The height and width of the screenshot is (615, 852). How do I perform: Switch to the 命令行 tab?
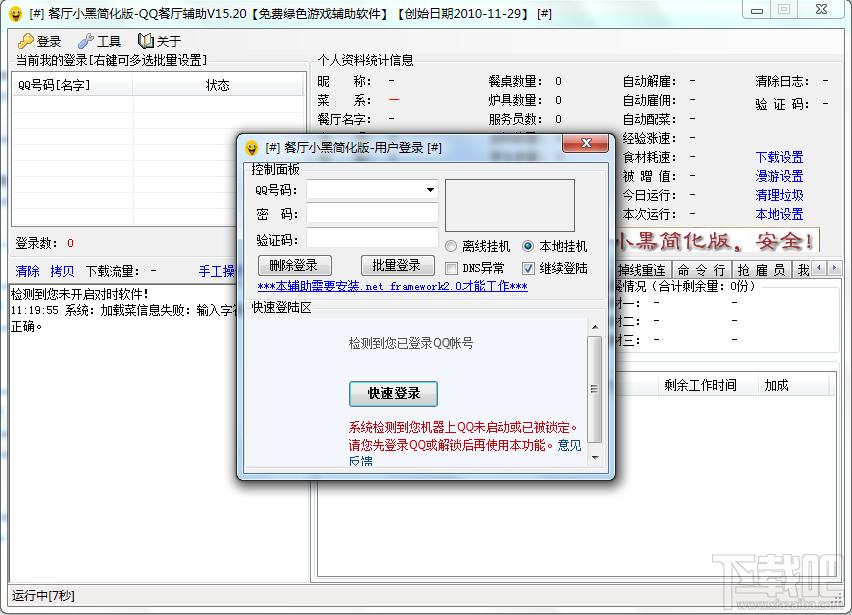[701, 269]
